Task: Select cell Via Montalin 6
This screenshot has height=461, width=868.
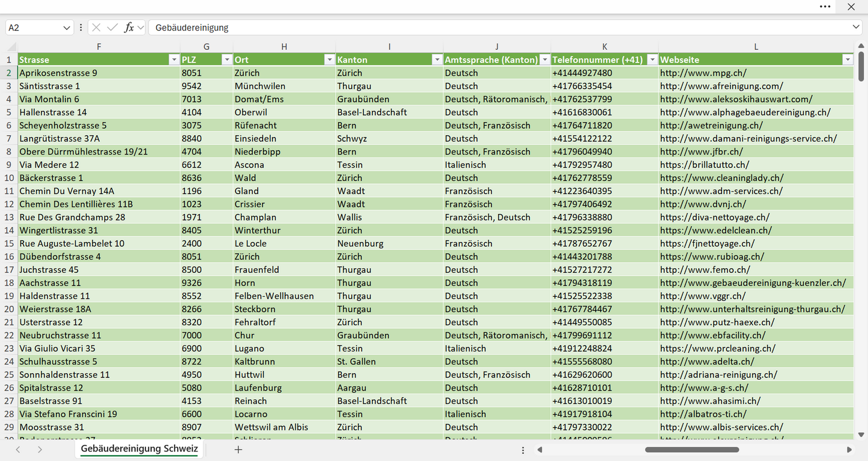Action: point(99,99)
